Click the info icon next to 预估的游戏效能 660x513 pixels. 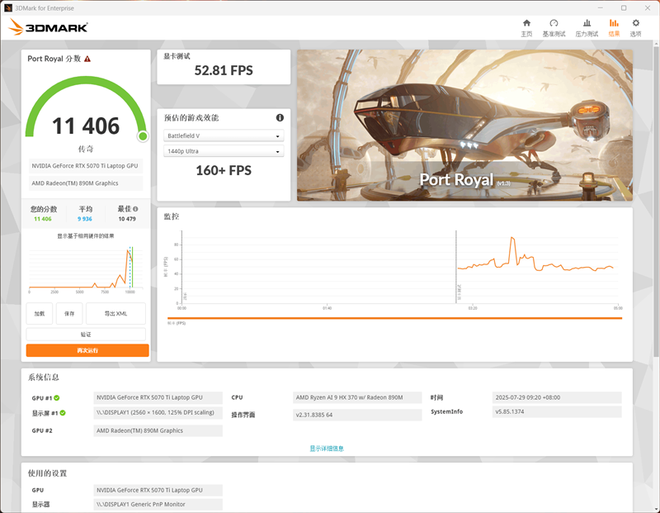(x=280, y=118)
